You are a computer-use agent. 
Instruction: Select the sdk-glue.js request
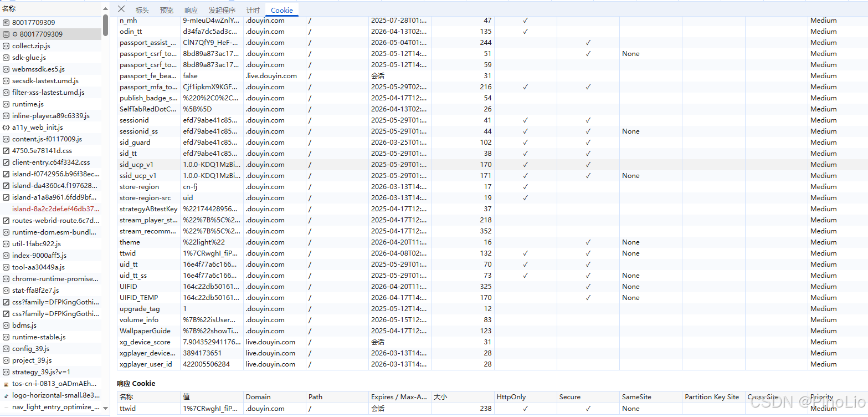[51, 58]
